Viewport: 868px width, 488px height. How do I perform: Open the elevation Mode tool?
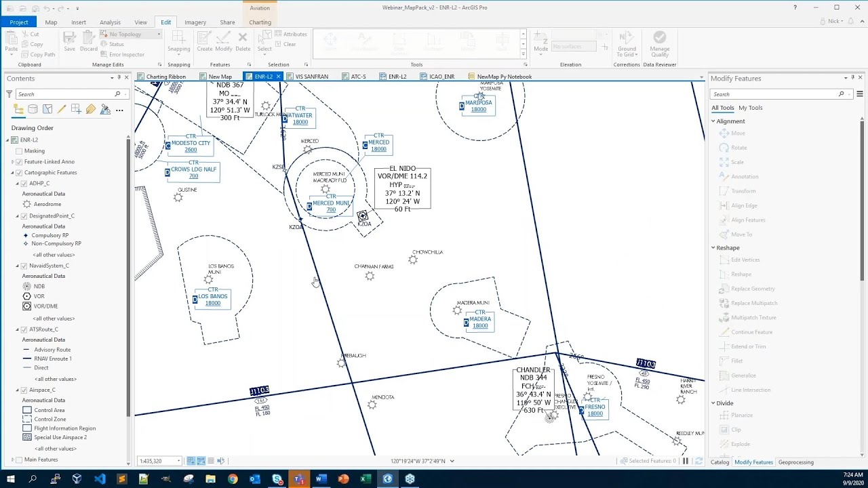[540, 41]
